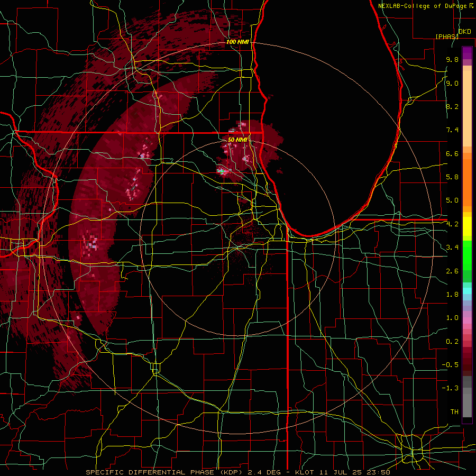Click the cyan segment of the color bar

(467, 291)
